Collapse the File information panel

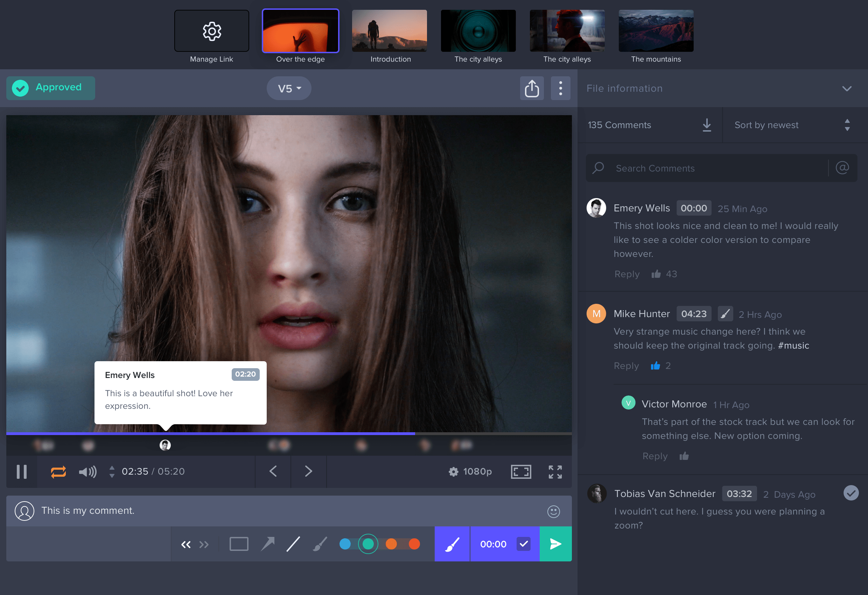point(847,89)
